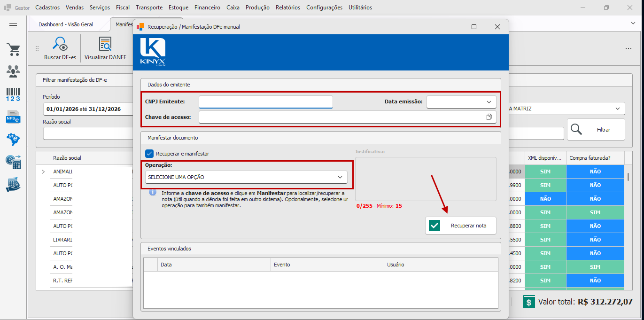The width and height of the screenshot is (644, 320).
Task: Click the Valor total R$ 312.272,07 text
Action: tap(585, 302)
